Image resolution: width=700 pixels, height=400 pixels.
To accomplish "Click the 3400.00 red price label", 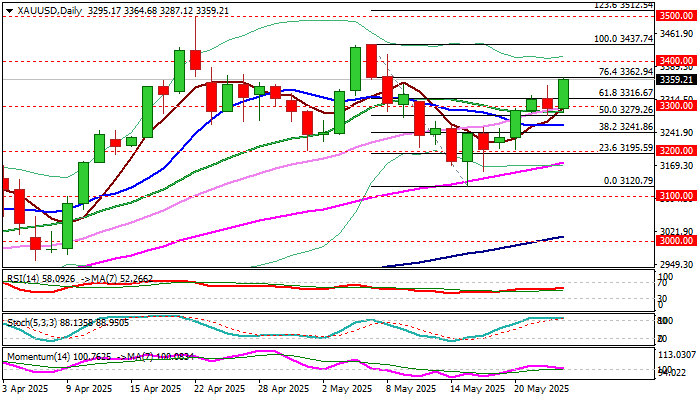I will click(x=676, y=60).
